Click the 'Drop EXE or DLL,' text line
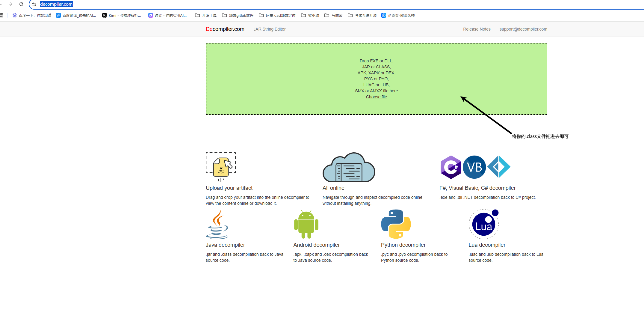644x310 pixels. tap(377, 61)
